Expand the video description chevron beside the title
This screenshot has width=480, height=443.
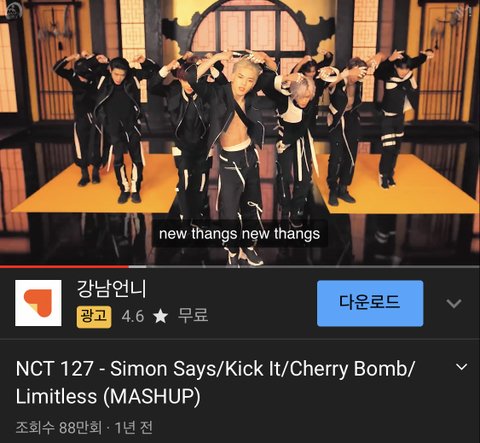click(462, 367)
